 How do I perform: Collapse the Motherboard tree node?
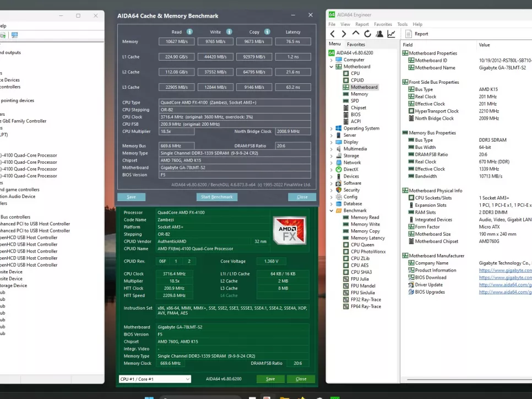[x=332, y=67]
